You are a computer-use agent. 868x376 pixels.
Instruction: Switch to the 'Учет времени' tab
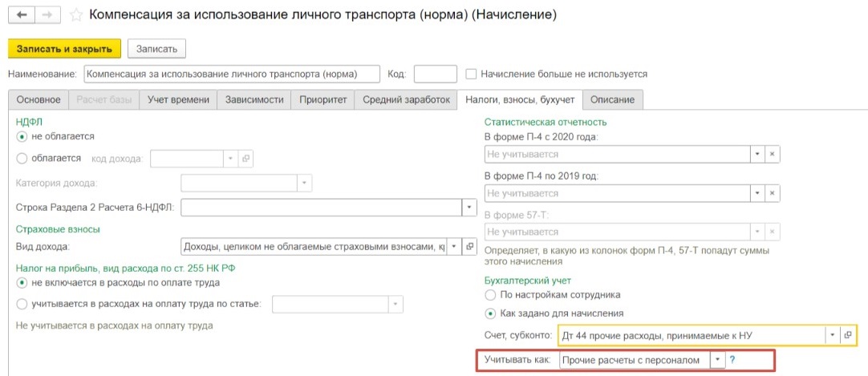(178, 99)
